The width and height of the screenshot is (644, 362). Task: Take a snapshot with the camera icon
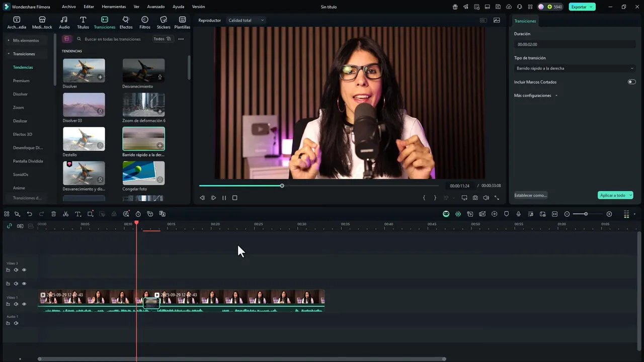pyautogui.click(x=475, y=198)
